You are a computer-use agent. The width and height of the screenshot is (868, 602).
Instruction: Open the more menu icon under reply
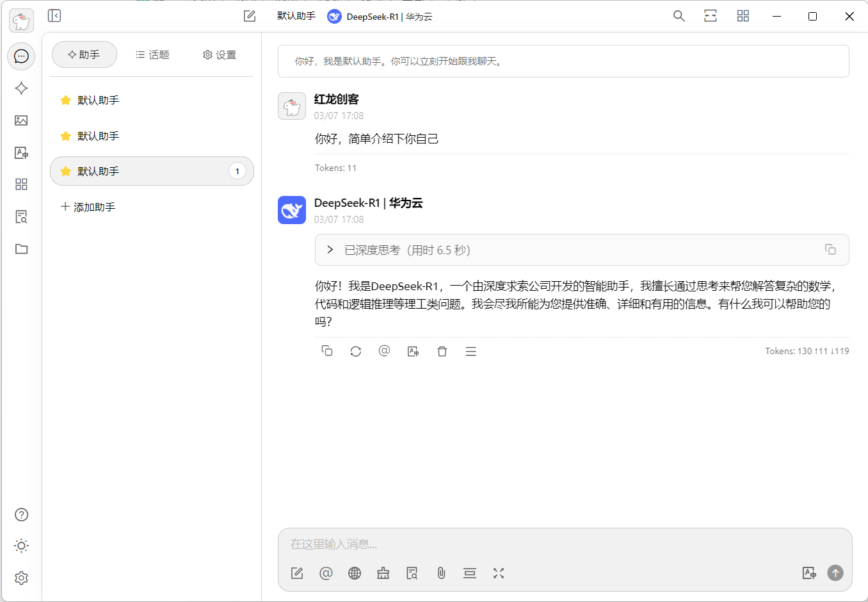(x=470, y=351)
